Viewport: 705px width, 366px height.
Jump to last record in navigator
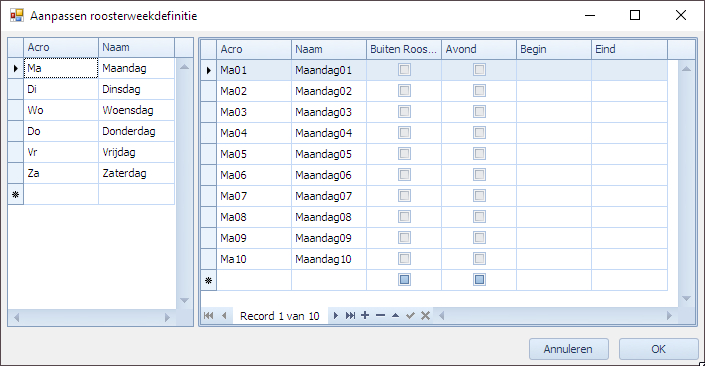(350, 316)
